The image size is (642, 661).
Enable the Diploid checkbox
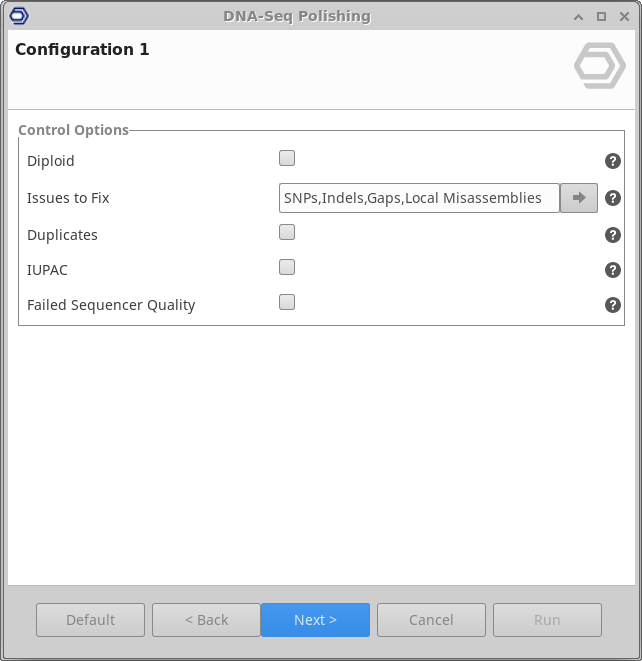(x=287, y=158)
